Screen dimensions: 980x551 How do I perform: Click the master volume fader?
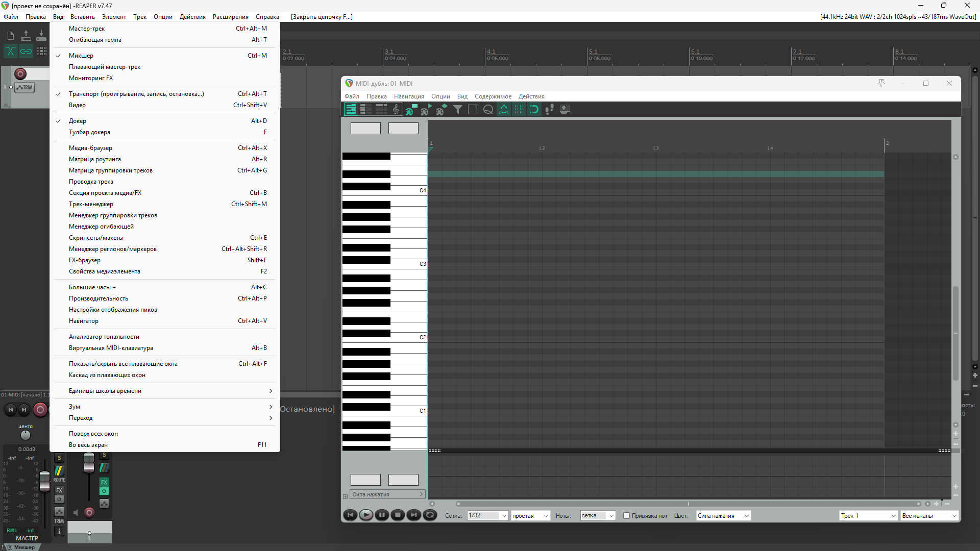45,480
